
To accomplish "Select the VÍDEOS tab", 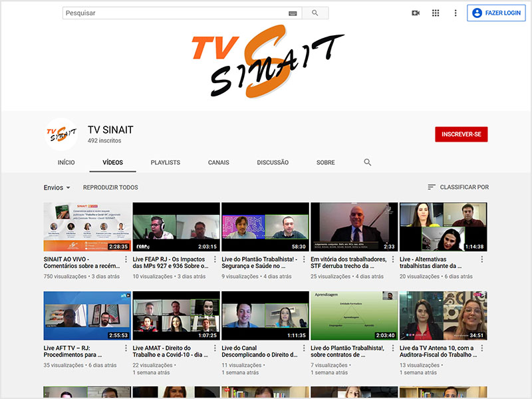I will [112, 162].
